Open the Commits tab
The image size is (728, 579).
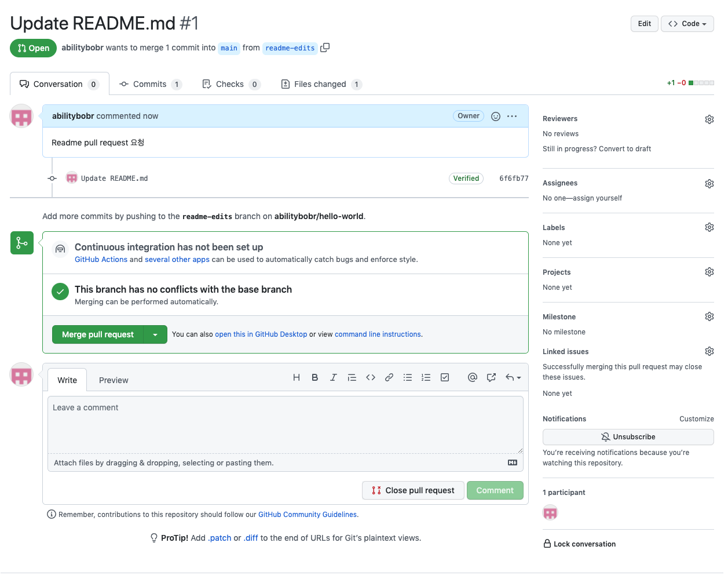pyautogui.click(x=151, y=84)
